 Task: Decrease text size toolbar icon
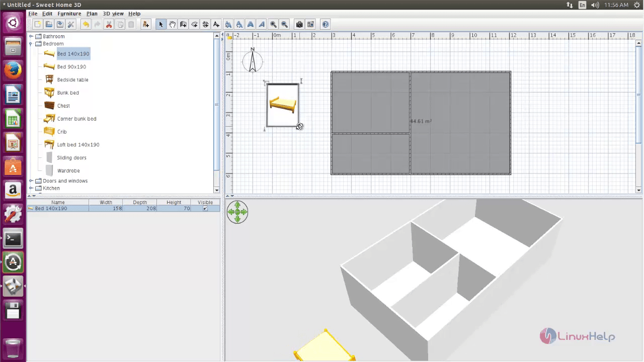click(239, 24)
